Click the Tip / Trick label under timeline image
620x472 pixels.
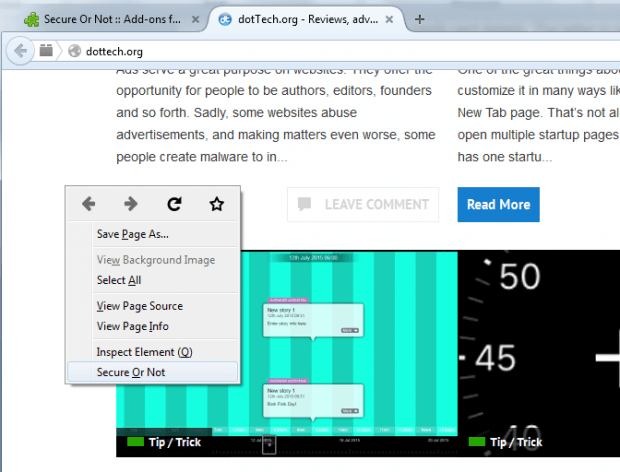(175, 442)
